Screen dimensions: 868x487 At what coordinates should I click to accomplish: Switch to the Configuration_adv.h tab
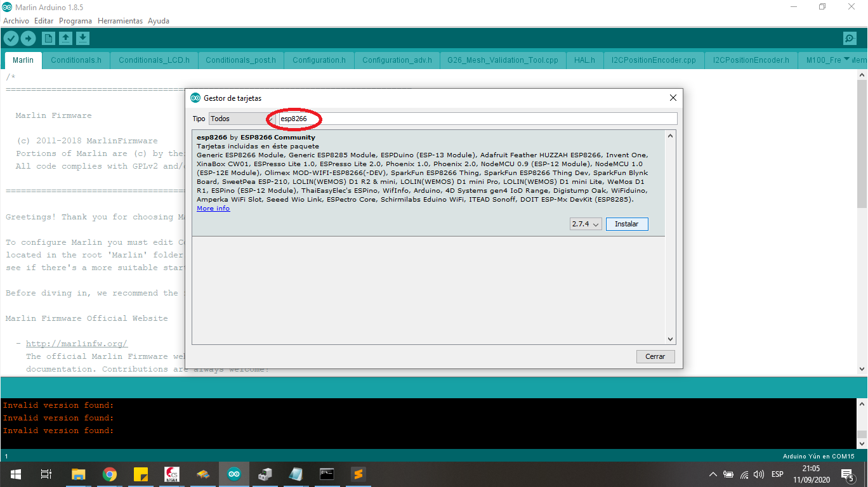(397, 60)
